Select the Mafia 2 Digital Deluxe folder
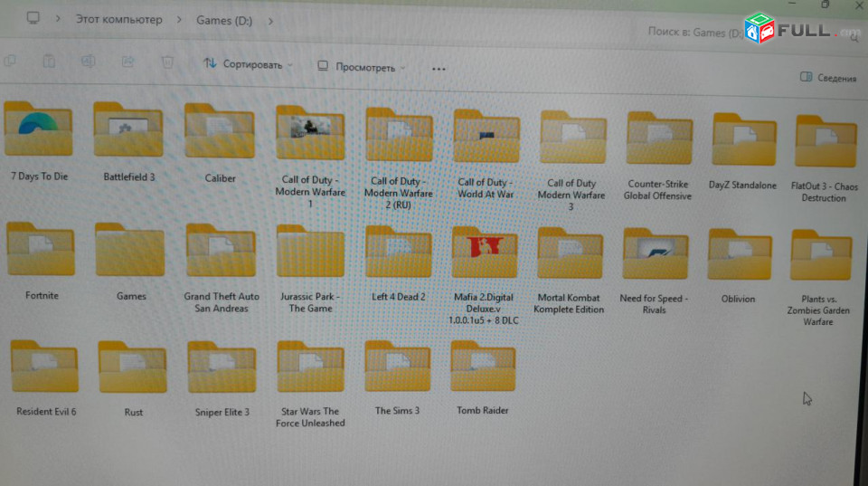 pos(485,253)
